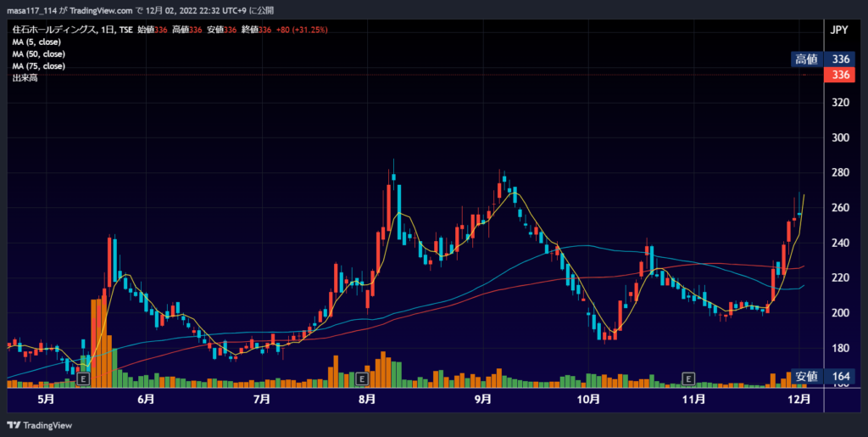Select the MA (5, close) indicator legend
This screenshot has height=437, width=868.
36,42
